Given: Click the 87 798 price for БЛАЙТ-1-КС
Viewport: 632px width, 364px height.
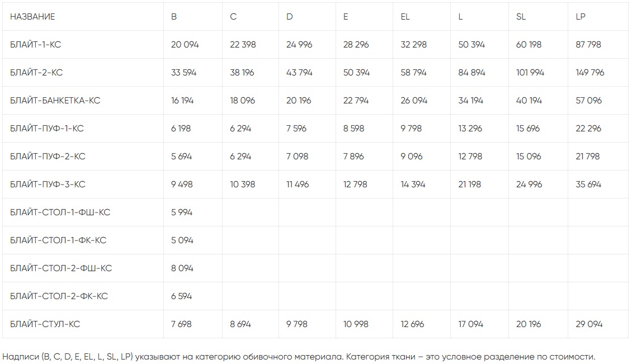Looking at the screenshot, I should [x=588, y=45].
